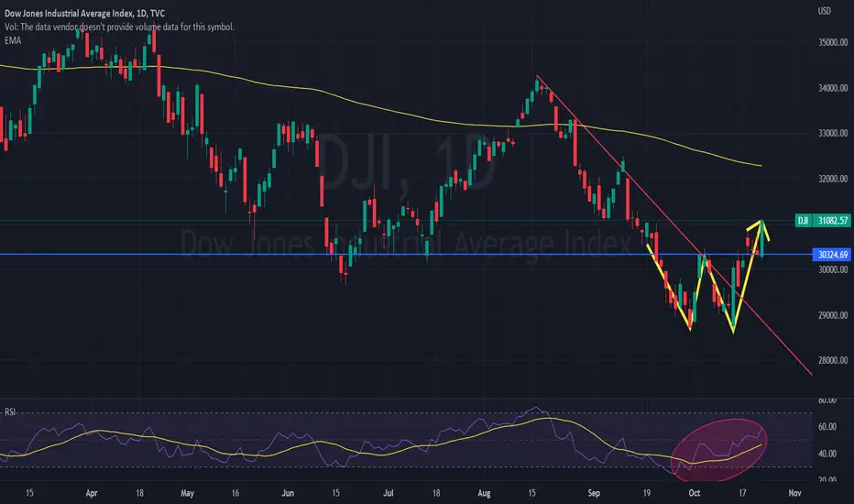Click the 33000.00 price axis label
The height and width of the screenshot is (504, 854).
pyautogui.click(x=833, y=133)
